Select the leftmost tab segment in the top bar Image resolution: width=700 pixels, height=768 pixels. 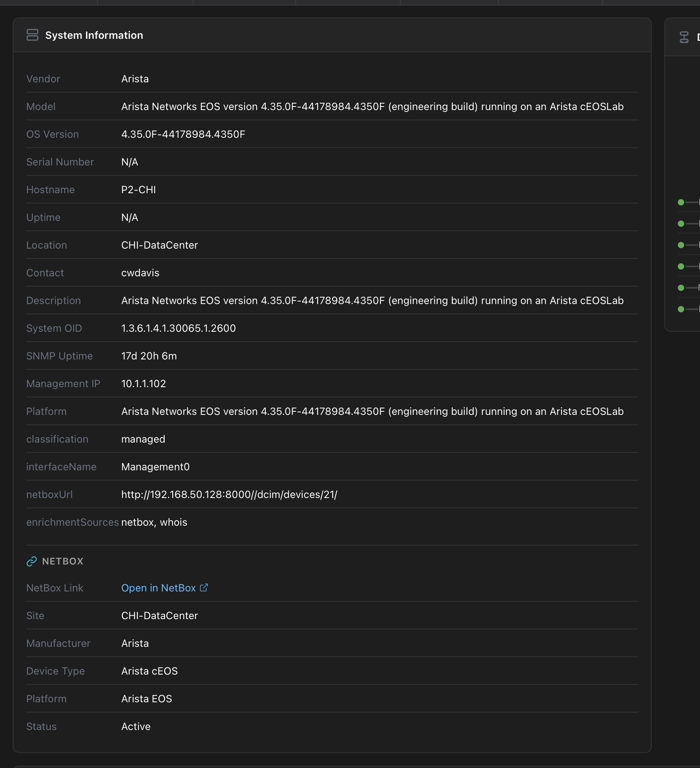(x=48, y=2)
